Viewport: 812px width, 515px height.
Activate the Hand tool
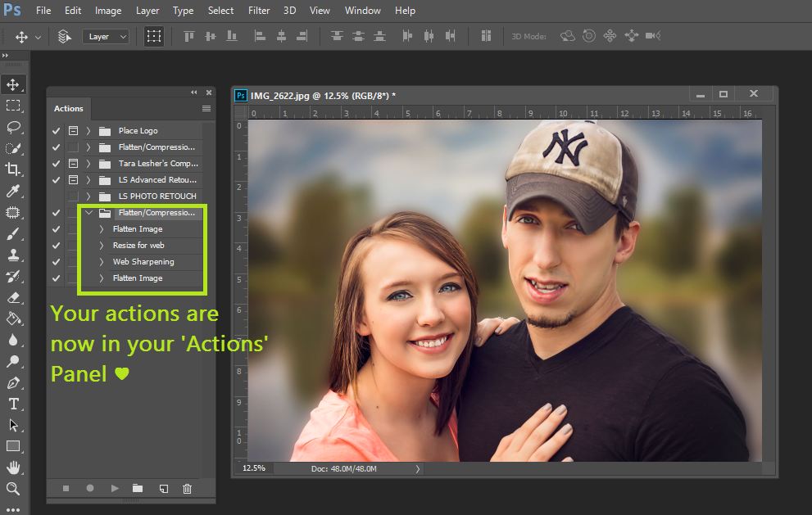pyautogui.click(x=13, y=468)
